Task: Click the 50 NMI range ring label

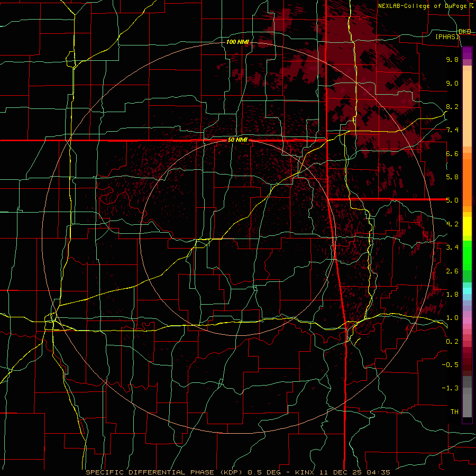Action: [x=237, y=140]
